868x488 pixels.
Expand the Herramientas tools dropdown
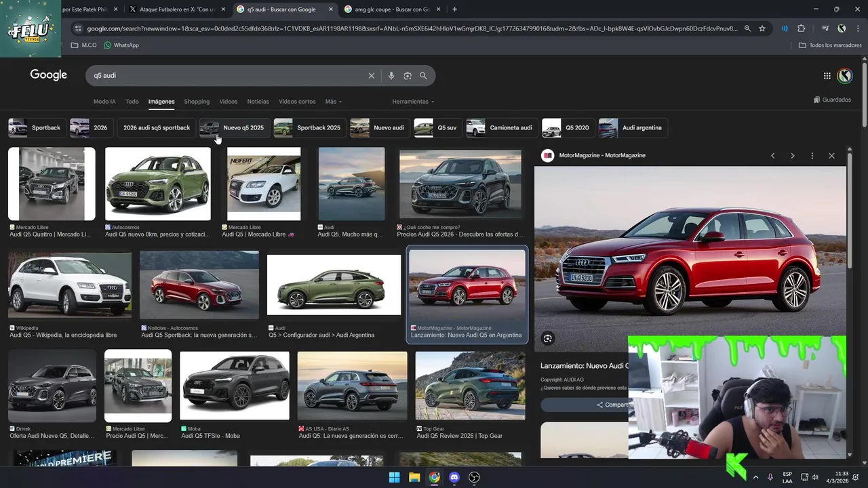[413, 102]
